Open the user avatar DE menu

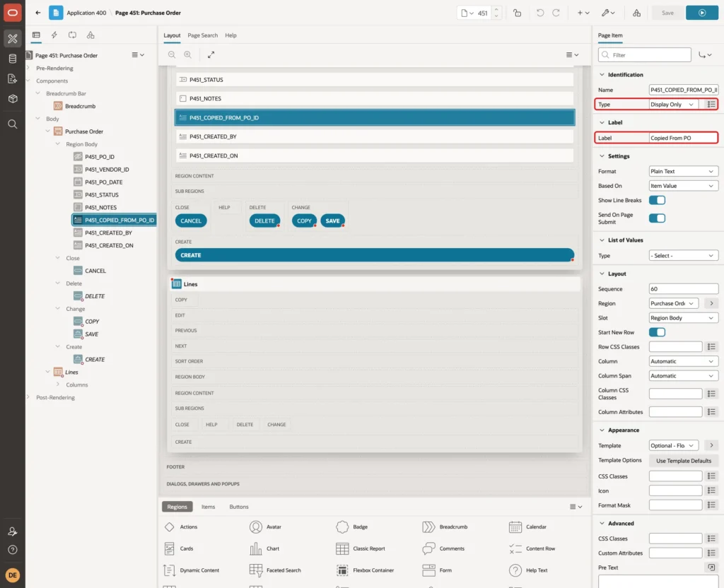(x=13, y=575)
